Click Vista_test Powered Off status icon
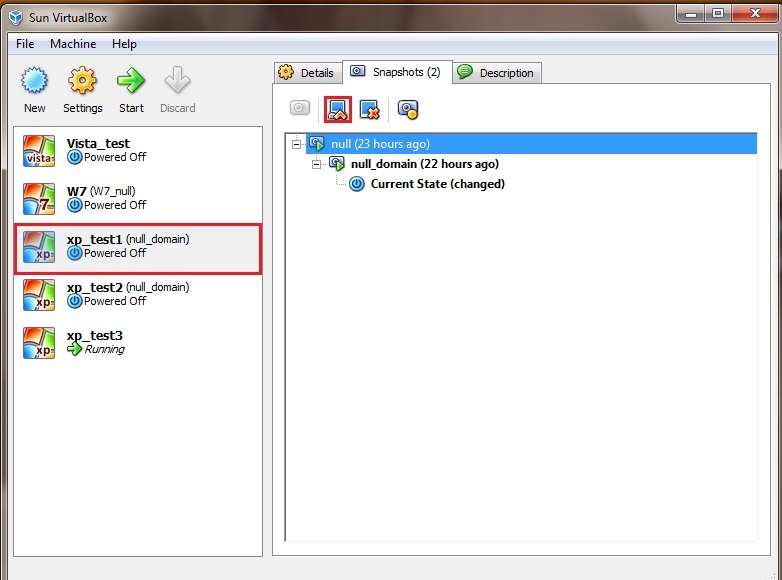The image size is (782, 580). point(75,157)
